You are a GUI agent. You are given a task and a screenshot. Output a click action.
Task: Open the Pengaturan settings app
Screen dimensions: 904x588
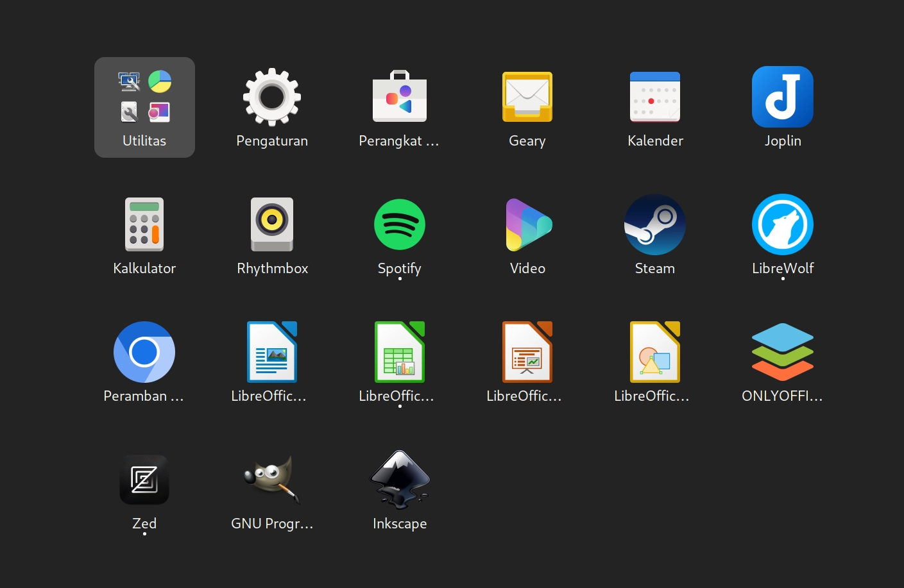(x=272, y=97)
